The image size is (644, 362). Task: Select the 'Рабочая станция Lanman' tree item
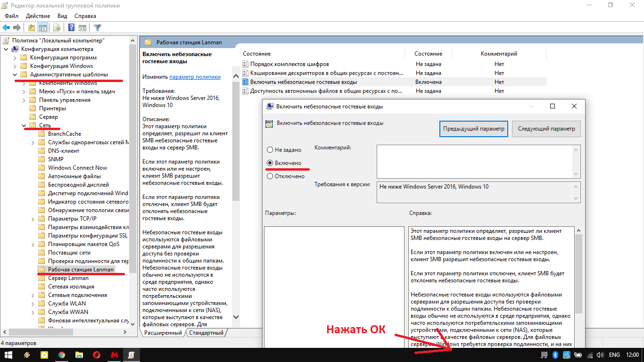pyautogui.click(x=81, y=270)
